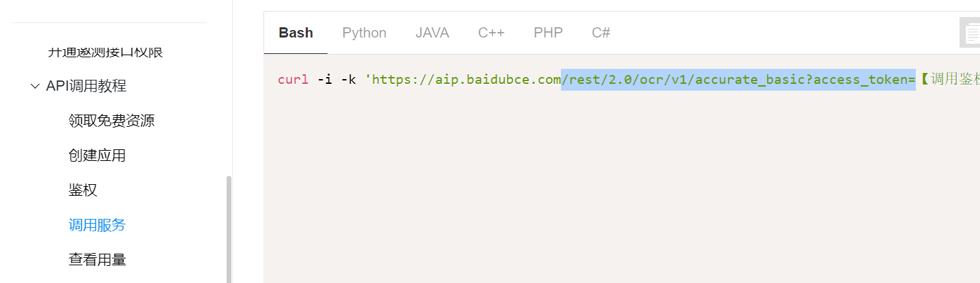Screen dimensions: 980x283
Task: Show the C++ code example tab
Action: (491, 33)
